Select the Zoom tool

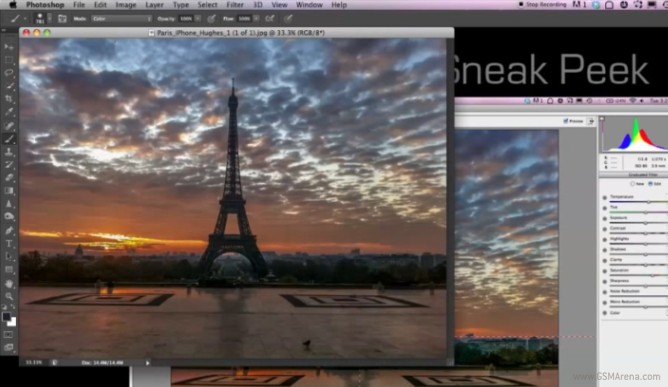[9, 296]
